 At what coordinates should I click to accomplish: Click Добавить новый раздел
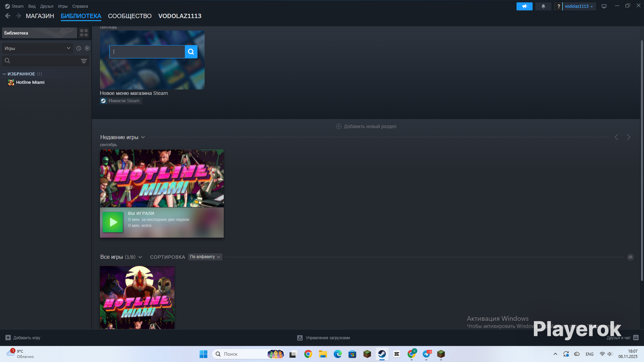[x=366, y=126]
